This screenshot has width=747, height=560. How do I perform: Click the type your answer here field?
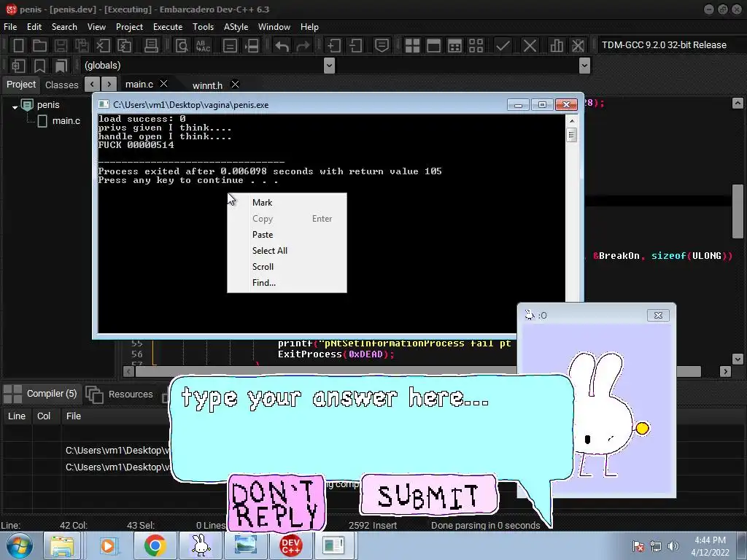point(371,429)
